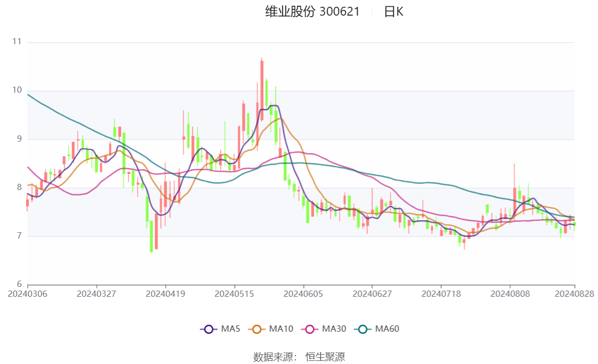The height and width of the screenshot is (364, 598).
Task: Click x-axis date label 20240627
Action: click(372, 294)
